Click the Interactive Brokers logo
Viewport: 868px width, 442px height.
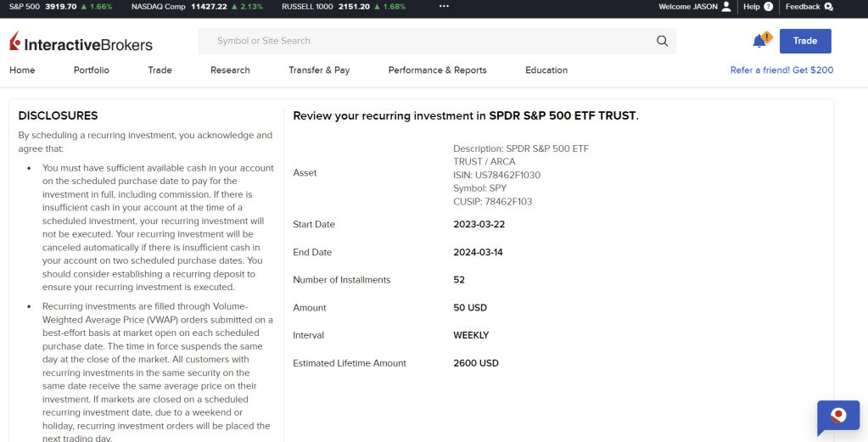(81, 42)
